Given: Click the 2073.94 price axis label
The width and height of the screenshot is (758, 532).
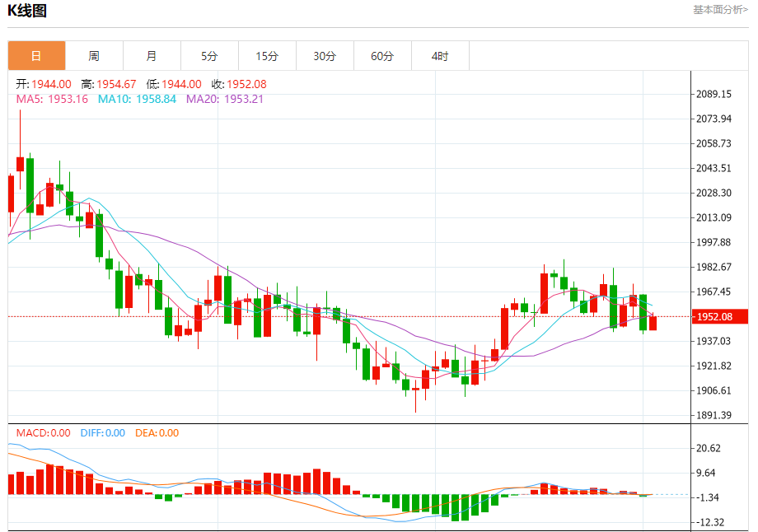Looking at the screenshot, I should [x=714, y=119].
